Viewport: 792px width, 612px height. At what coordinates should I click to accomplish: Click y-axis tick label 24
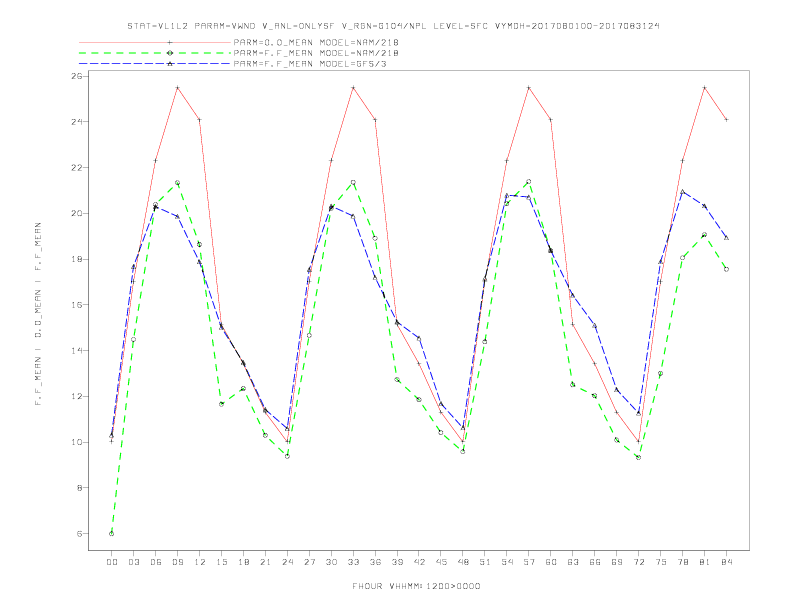[77, 122]
